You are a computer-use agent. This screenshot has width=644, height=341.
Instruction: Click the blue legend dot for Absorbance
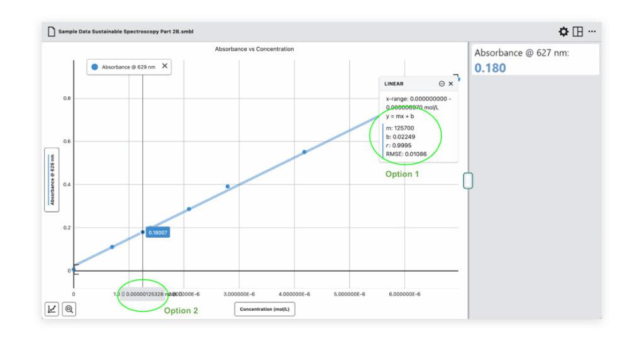pos(95,67)
